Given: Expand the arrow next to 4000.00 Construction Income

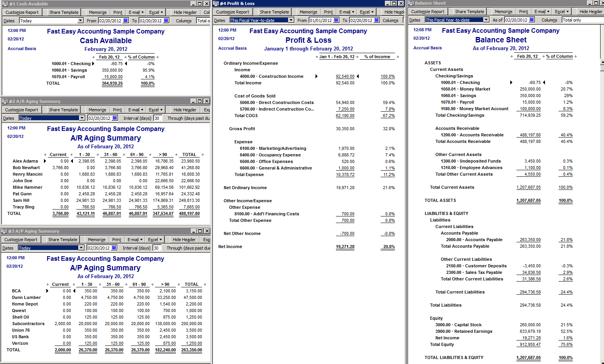Looking at the screenshot, I should click(317, 76).
